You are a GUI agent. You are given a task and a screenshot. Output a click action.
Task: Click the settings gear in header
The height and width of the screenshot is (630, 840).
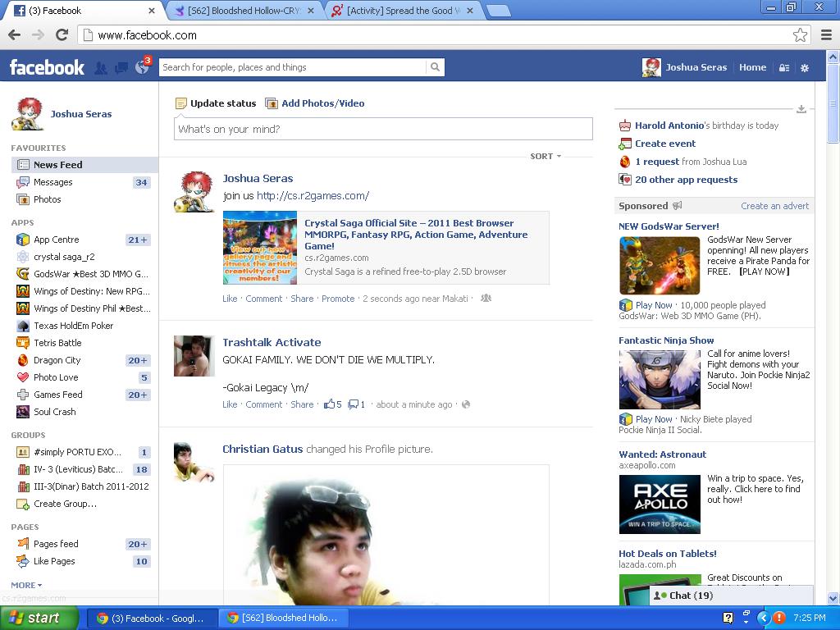pos(805,68)
